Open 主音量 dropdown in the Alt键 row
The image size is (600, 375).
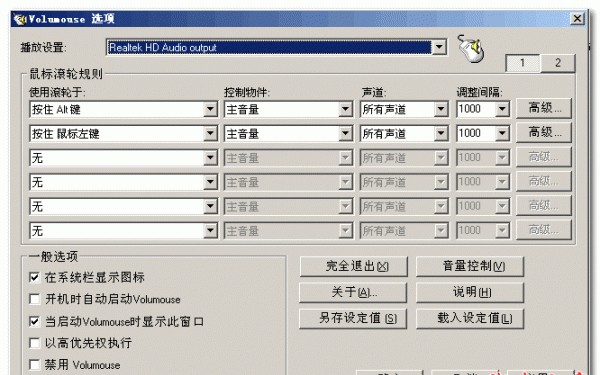[345, 109]
